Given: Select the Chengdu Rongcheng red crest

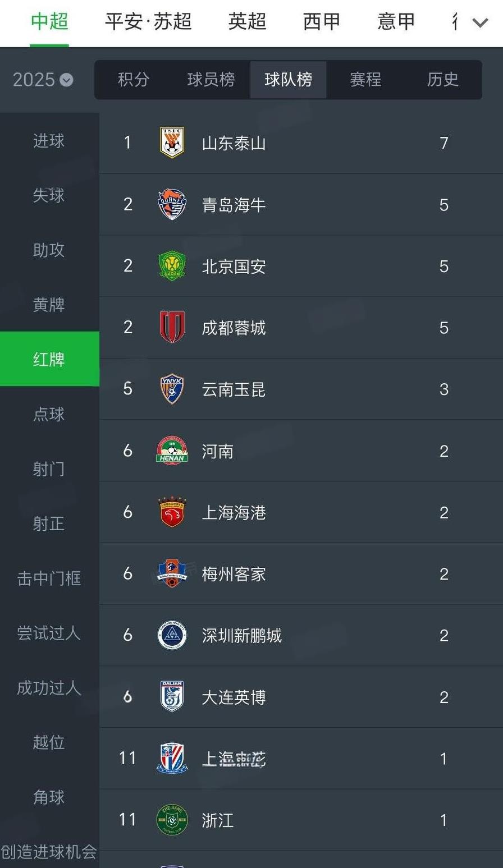Looking at the screenshot, I should (172, 327).
